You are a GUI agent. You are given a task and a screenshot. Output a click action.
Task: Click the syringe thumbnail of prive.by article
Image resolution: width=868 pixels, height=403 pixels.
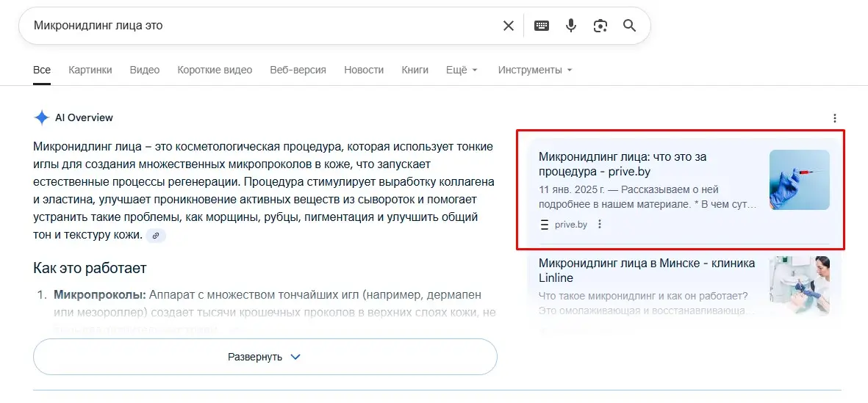pyautogui.click(x=799, y=180)
